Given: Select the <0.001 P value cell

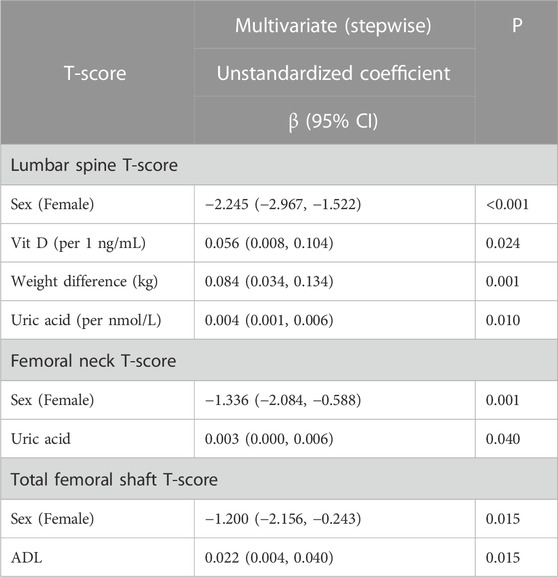Looking at the screenshot, I should pyautogui.click(x=516, y=204).
